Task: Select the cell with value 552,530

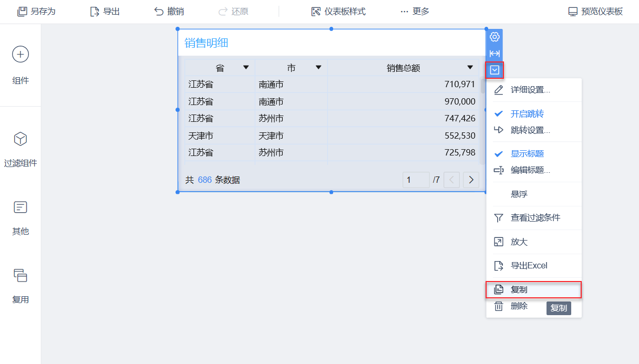Action: coord(404,136)
